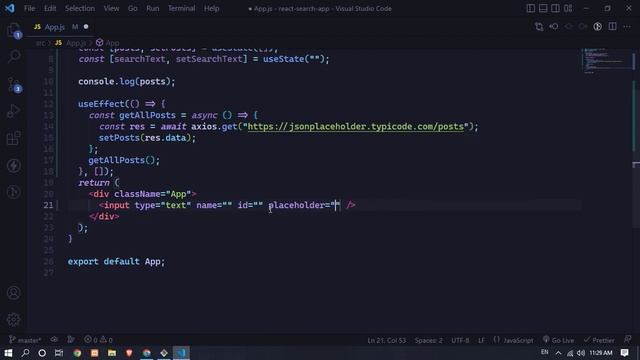Screen dimensions: 640x360
Task: Open the Help menu
Action: coord(211,8)
